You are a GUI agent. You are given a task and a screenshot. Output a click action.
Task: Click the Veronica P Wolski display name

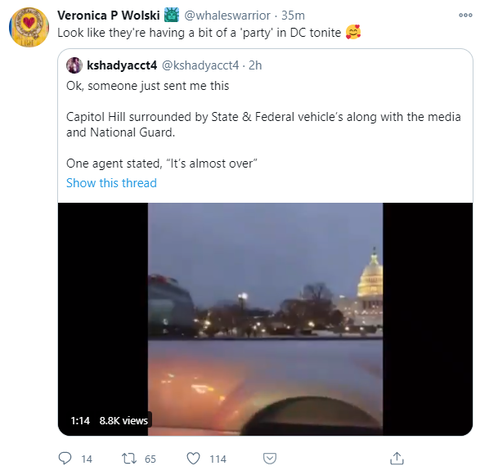pos(108,15)
